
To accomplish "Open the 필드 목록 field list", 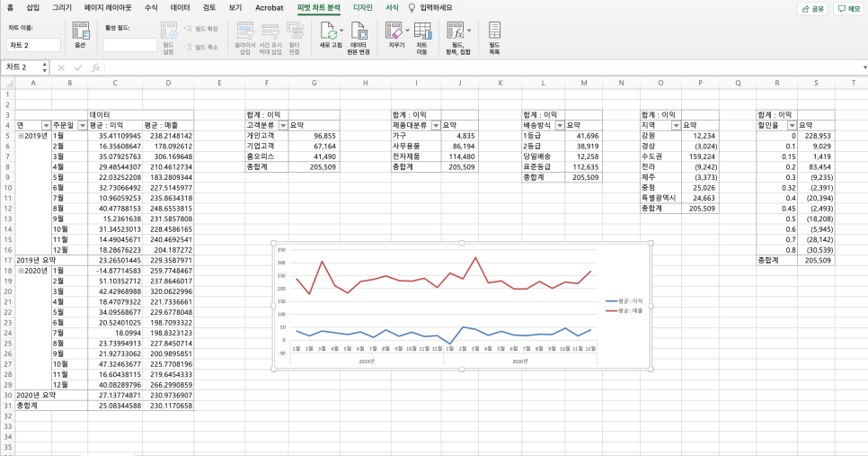I will [x=494, y=38].
